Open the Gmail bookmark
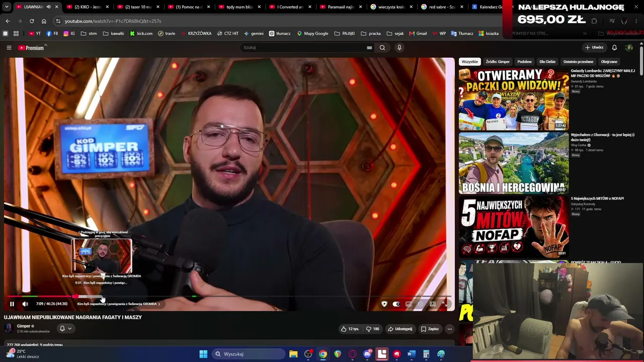 pos(418,34)
